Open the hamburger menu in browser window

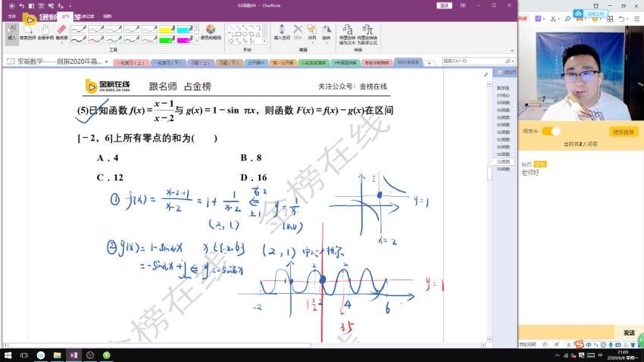637,19
